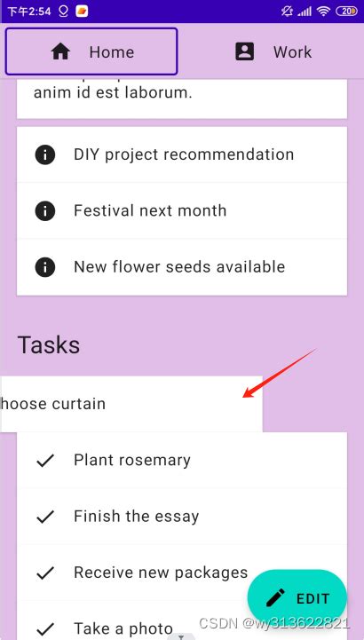Click info icon beside DIY project recommendation
The width and height of the screenshot is (364, 640).
45,154
